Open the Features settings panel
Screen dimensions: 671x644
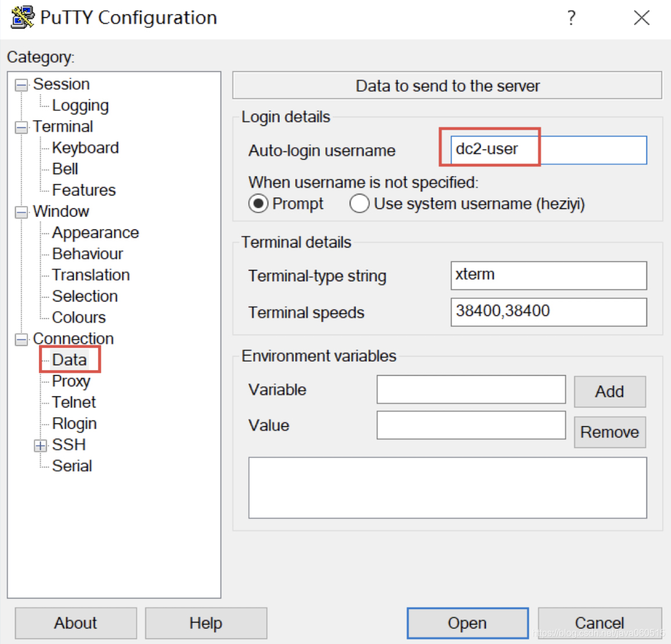pos(84,190)
